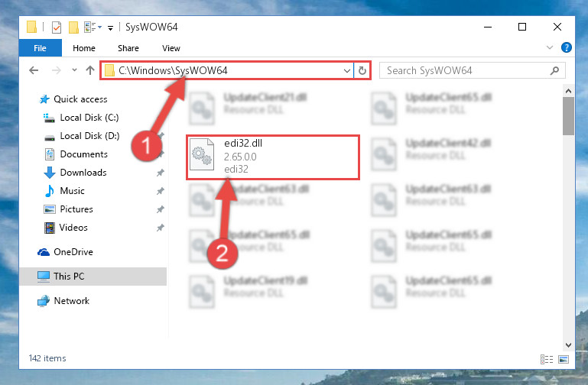Viewport: 588px width, 385px height.
Task: Select the edi32.dll file
Action: tap(273, 157)
